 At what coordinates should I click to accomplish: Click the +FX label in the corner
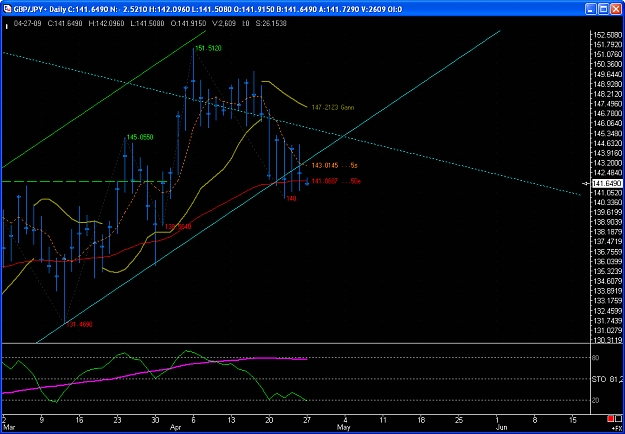point(615,428)
